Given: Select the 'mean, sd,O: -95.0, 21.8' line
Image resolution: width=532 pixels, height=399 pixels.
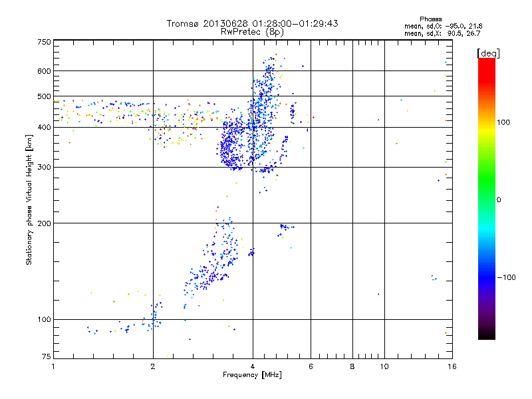Looking at the screenshot, I should click(x=443, y=26).
